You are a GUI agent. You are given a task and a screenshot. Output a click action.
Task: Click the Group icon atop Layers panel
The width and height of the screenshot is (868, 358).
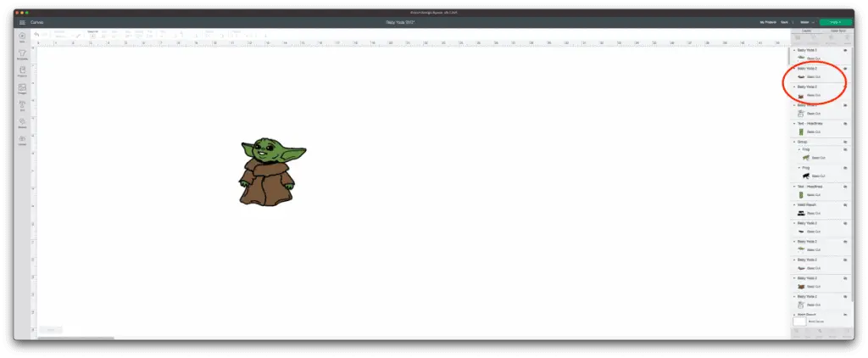(x=798, y=37)
